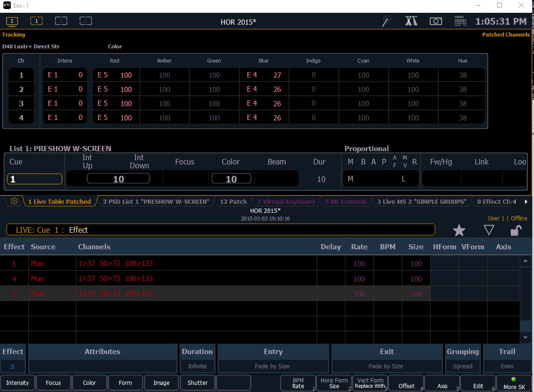Open the Grouping field showing Spread

coord(462,366)
